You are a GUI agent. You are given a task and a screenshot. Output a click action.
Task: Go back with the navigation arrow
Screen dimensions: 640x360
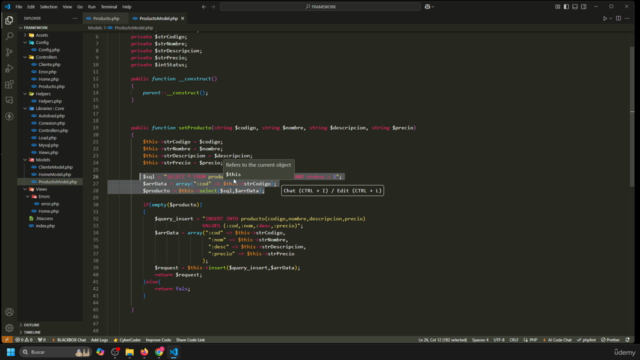click(x=204, y=7)
